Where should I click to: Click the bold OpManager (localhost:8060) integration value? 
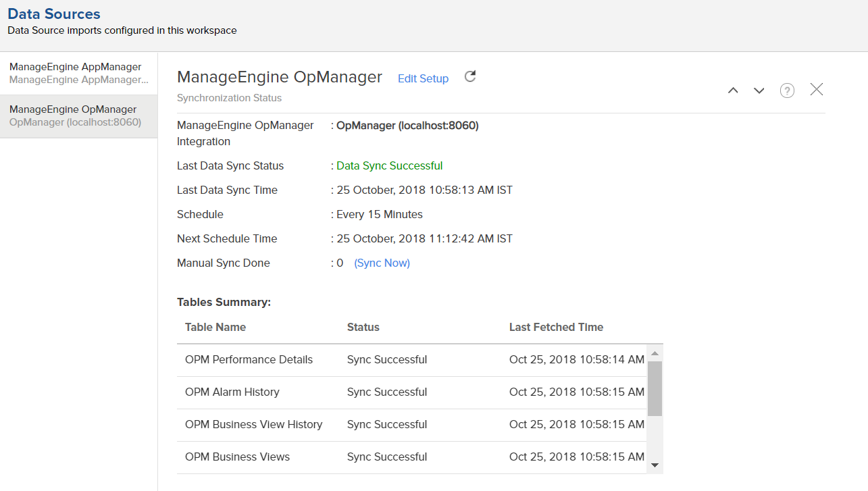[x=407, y=125]
